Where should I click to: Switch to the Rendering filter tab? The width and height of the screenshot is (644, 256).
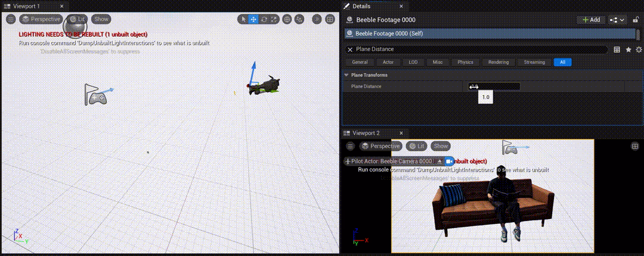point(498,62)
